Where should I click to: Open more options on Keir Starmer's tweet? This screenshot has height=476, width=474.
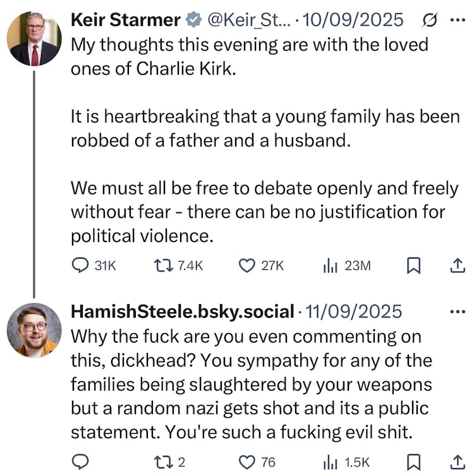pos(456,20)
